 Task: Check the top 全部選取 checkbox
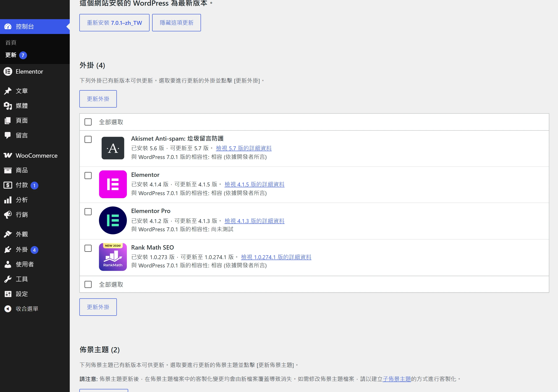click(88, 122)
